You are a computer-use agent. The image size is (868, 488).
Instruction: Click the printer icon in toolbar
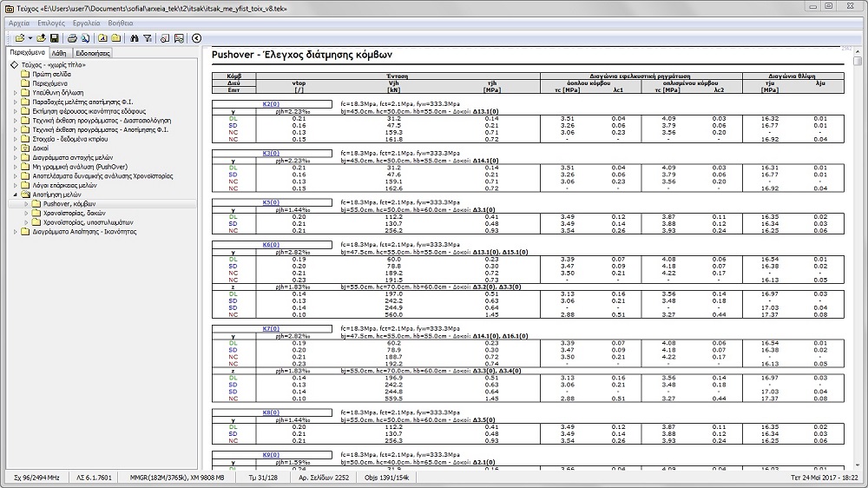[72, 38]
